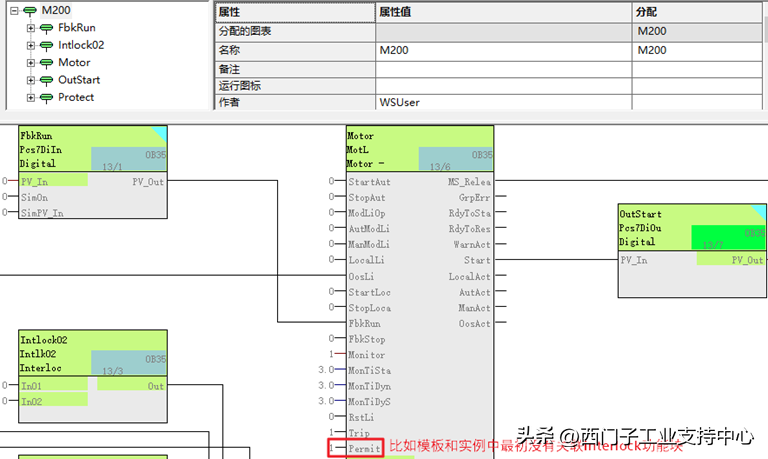The height and width of the screenshot is (459, 768).
Task: Click the Intlock02 node icon in tree
Action: point(46,45)
